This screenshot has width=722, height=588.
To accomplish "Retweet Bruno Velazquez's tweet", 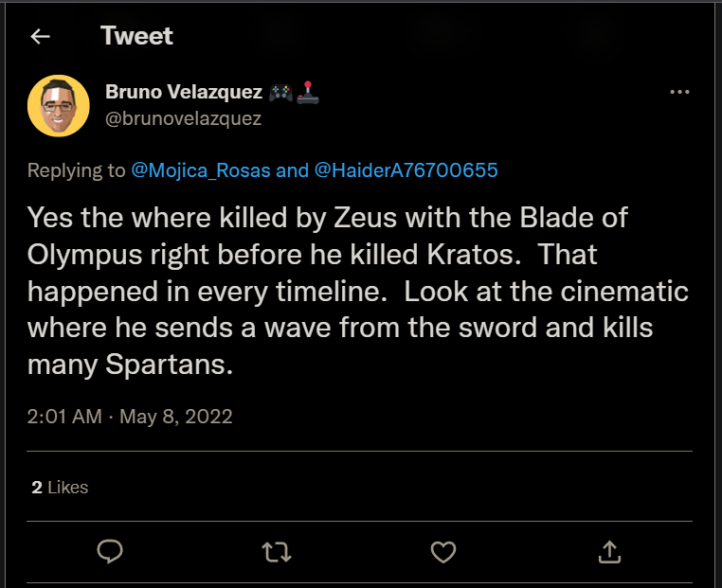I will 276,550.
